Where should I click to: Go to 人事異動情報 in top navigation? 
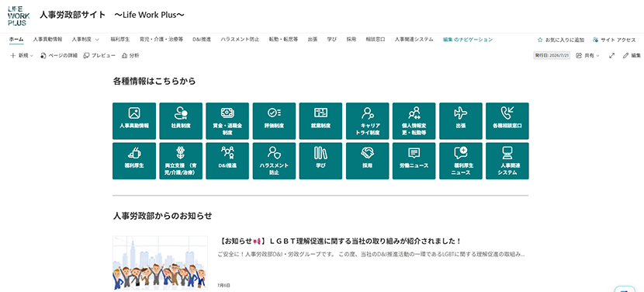[47, 40]
